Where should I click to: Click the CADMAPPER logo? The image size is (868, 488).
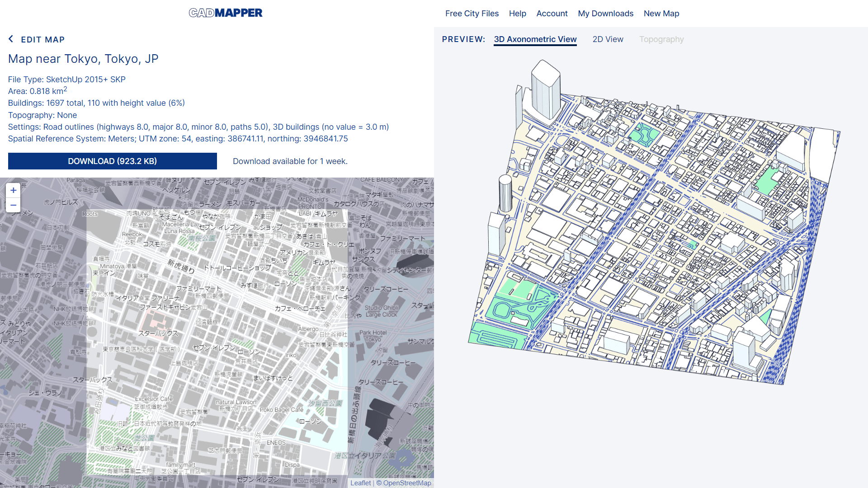225,13
